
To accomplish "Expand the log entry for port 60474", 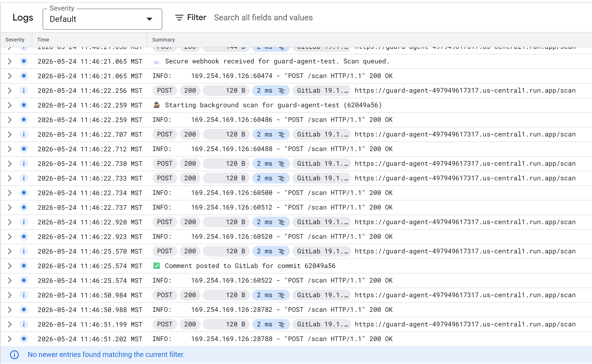I will click(10, 76).
